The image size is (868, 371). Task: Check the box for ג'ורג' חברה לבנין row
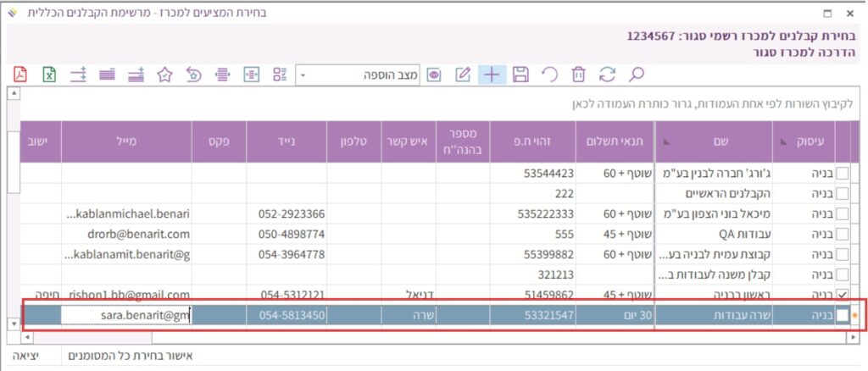[x=843, y=174]
